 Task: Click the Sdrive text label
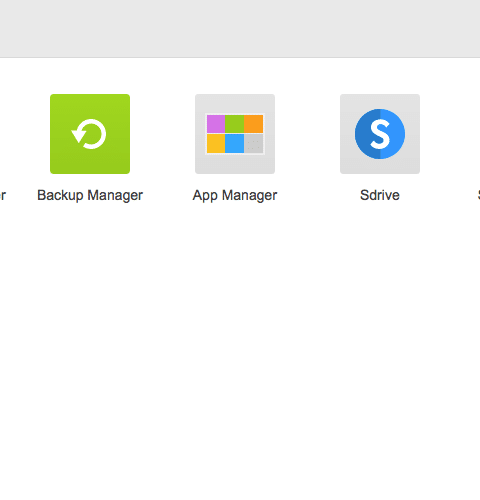[x=380, y=195]
